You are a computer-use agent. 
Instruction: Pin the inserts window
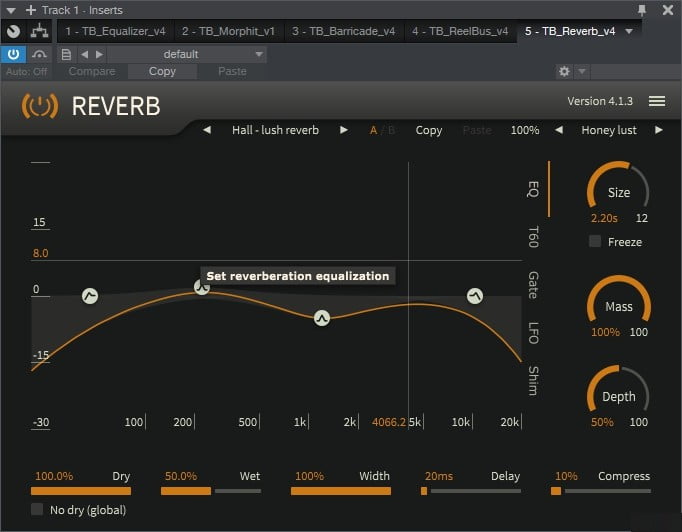tap(642, 10)
